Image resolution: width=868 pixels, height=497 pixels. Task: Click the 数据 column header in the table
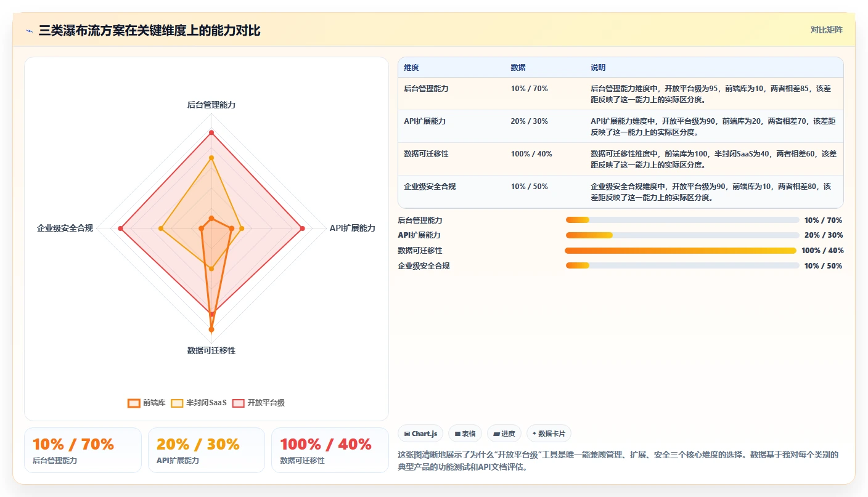click(518, 68)
